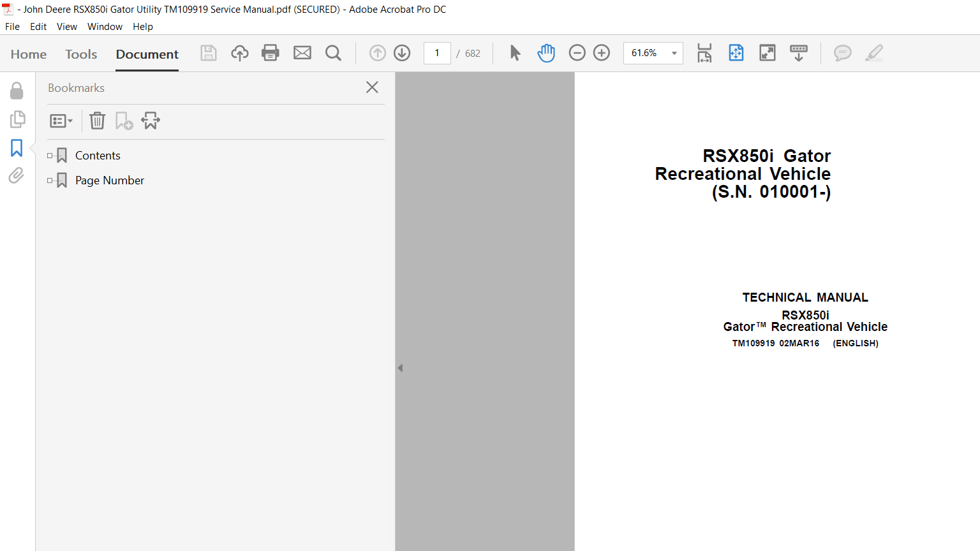Switch to the Tools tab
This screenshot has width=980, height=551.
81,54
